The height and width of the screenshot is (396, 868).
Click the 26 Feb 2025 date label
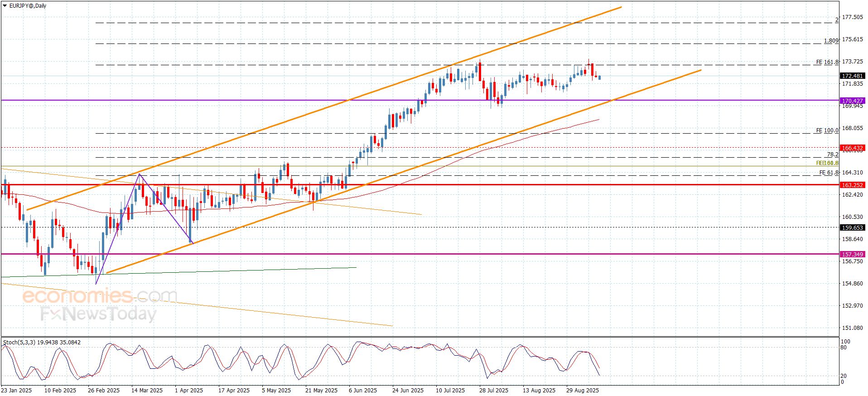point(104,391)
